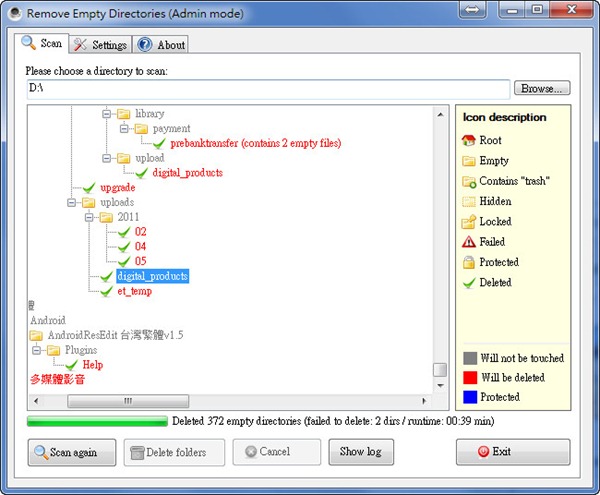Screen dimensions: 600x495
Task: Select the highlighted digital_products entry
Action: click(153, 276)
